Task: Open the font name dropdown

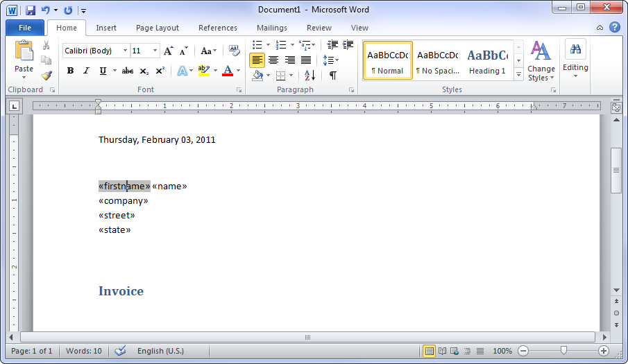Action: coord(125,51)
